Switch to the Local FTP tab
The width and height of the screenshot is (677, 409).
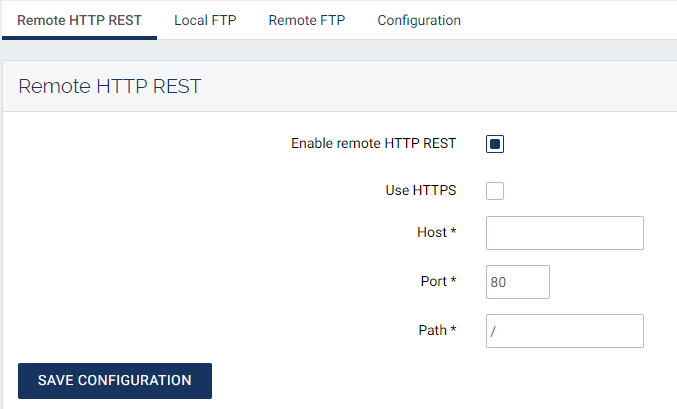point(205,20)
